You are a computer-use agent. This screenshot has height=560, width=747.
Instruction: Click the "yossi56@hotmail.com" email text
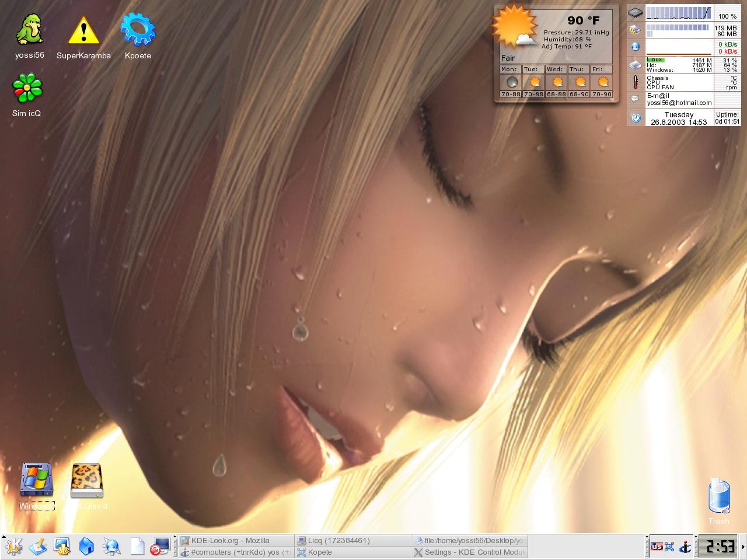point(679,103)
